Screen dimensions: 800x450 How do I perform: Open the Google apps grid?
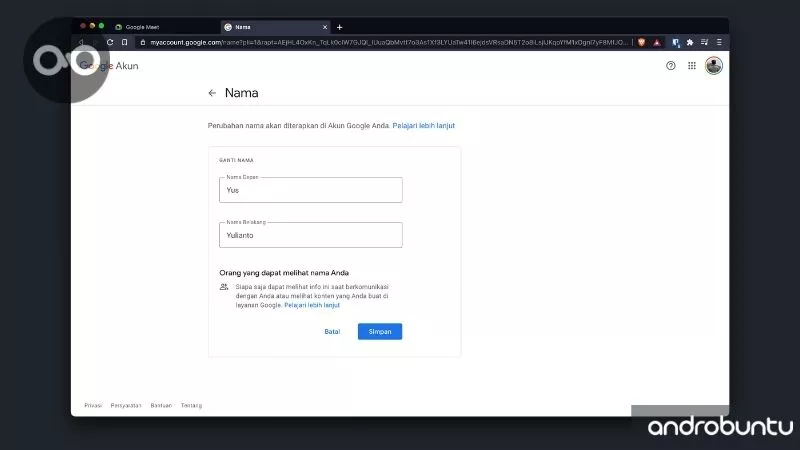[692, 65]
